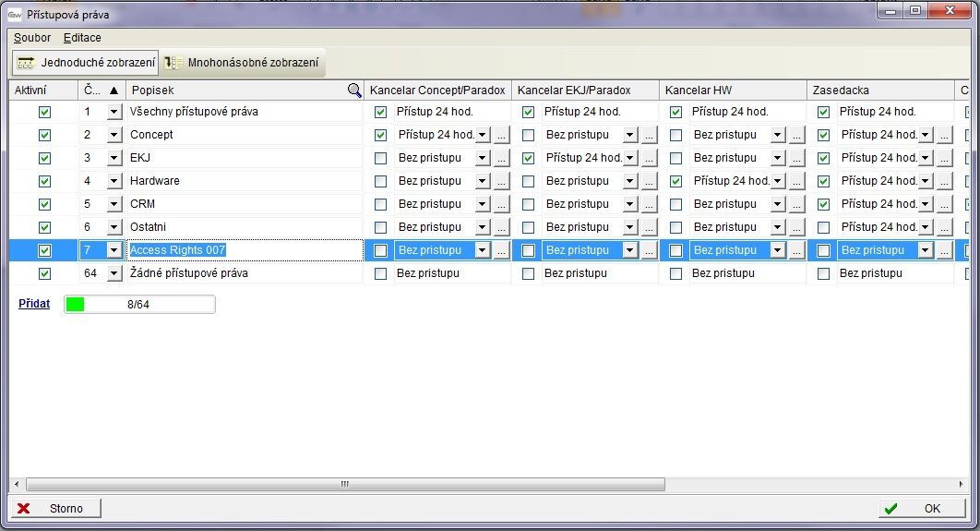
Task: Open the Editace menu
Action: click(x=82, y=38)
